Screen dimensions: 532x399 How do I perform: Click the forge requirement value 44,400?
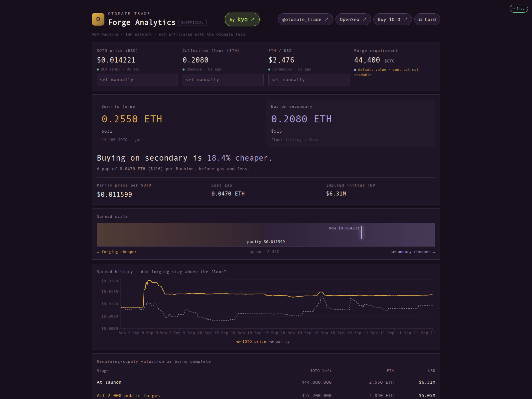pos(367,60)
